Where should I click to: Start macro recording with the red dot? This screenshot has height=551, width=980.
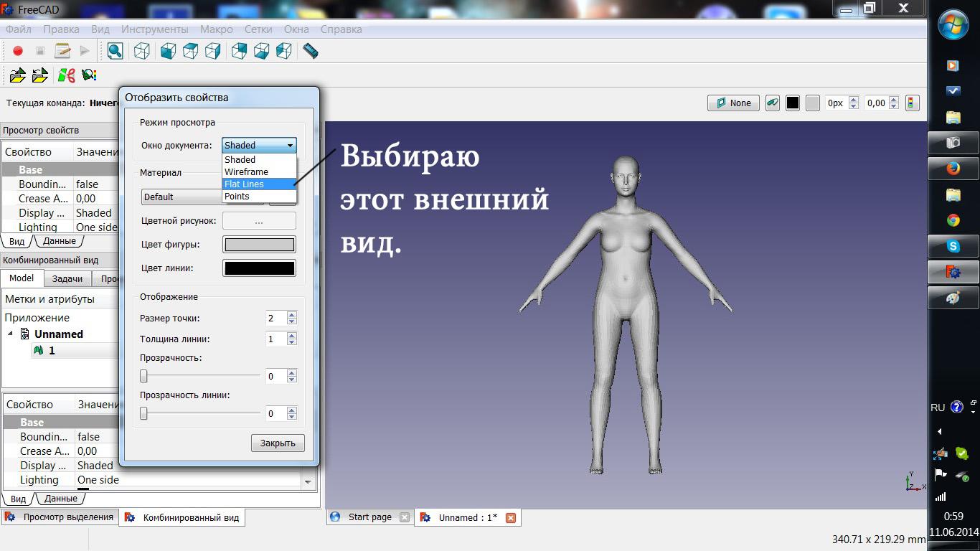[18, 51]
